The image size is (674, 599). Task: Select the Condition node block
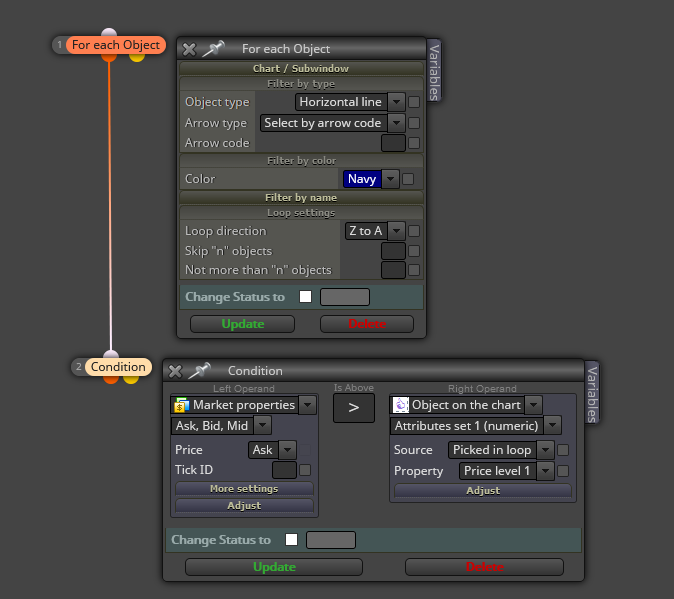pyautogui.click(x=118, y=367)
